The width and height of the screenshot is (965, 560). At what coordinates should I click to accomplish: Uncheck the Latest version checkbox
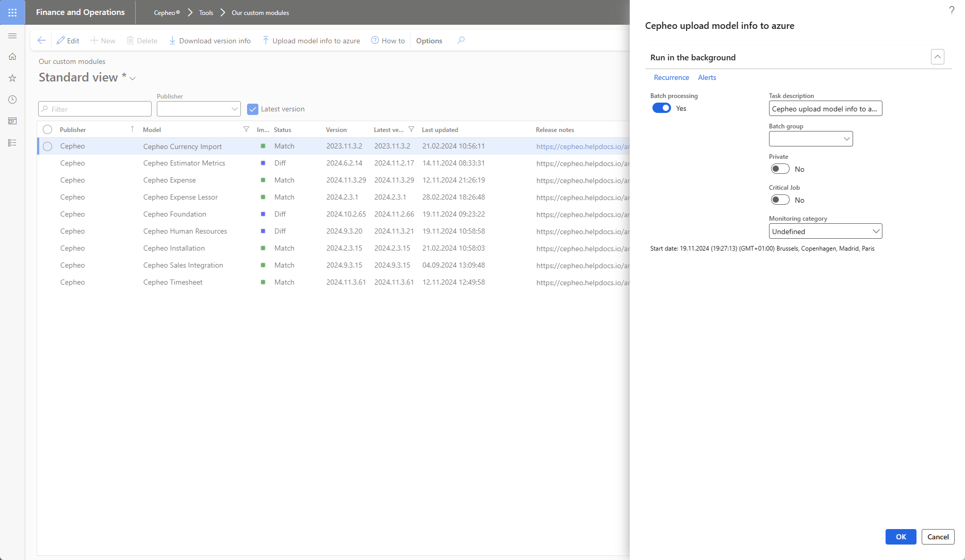point(253,109)
